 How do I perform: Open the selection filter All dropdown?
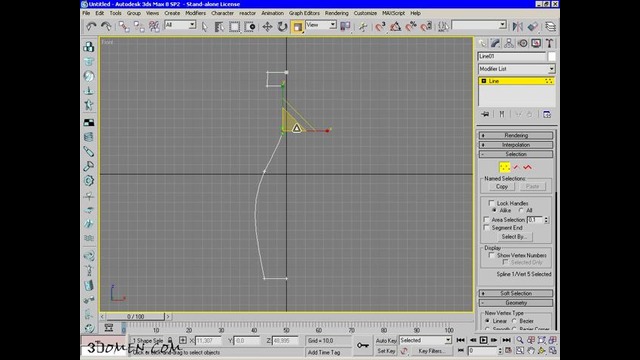[x=180, y=25]
